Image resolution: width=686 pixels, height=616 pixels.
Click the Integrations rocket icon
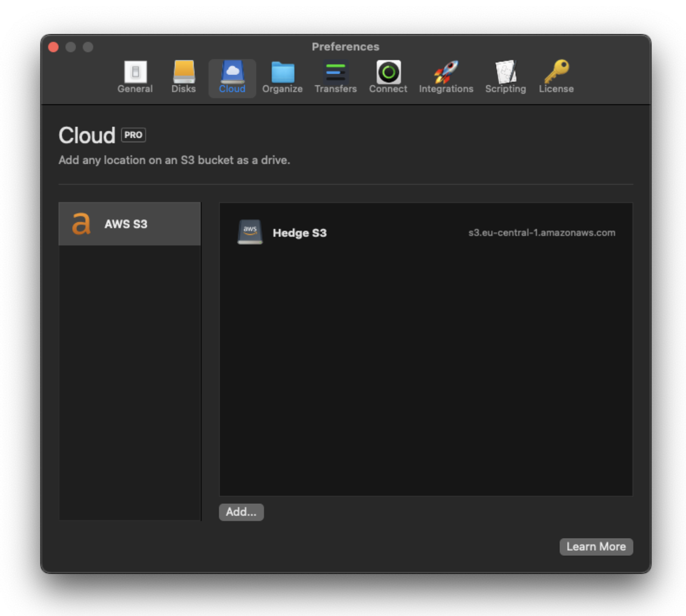[x=446, y=73]
